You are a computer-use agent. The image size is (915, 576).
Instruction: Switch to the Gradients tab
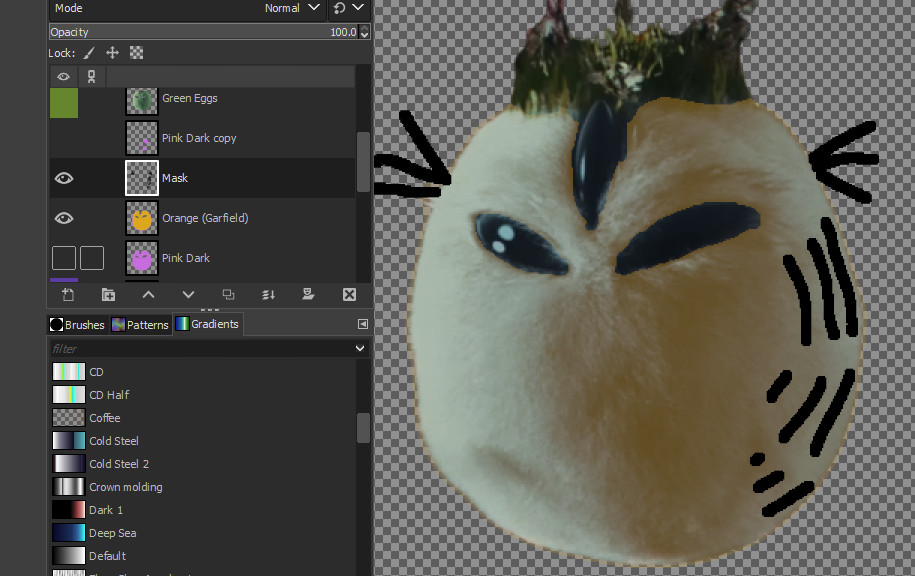(x=207, y=324)
